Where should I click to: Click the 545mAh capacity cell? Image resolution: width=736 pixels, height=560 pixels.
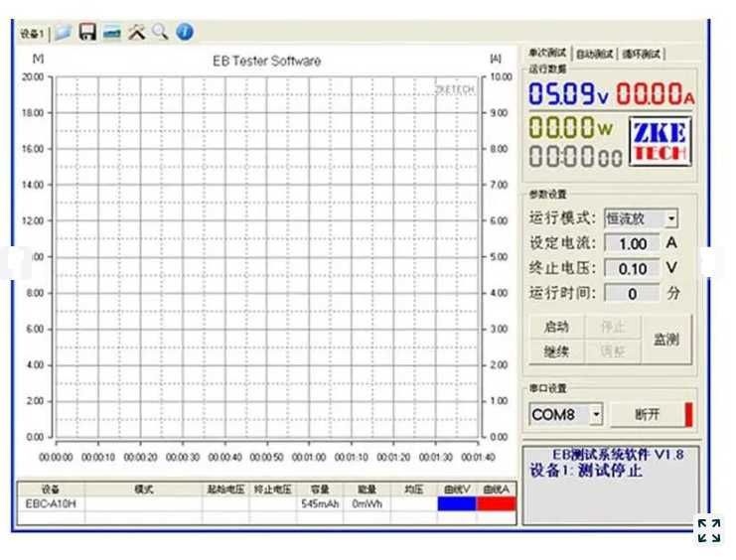(320, 503)
